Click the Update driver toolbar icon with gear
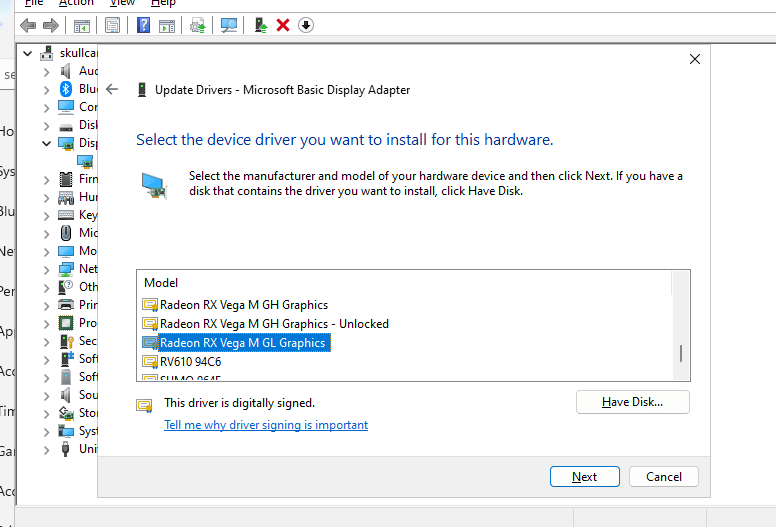 coord(198,25)
